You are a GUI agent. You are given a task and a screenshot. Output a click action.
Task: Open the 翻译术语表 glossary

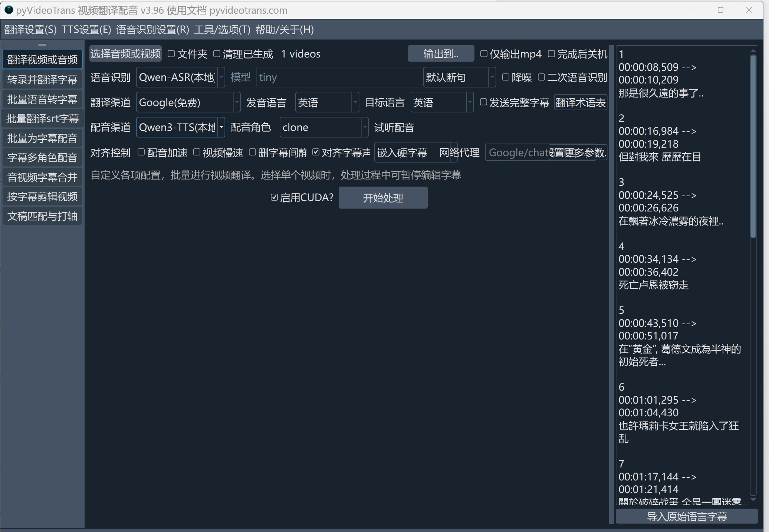tap(581, 102)
